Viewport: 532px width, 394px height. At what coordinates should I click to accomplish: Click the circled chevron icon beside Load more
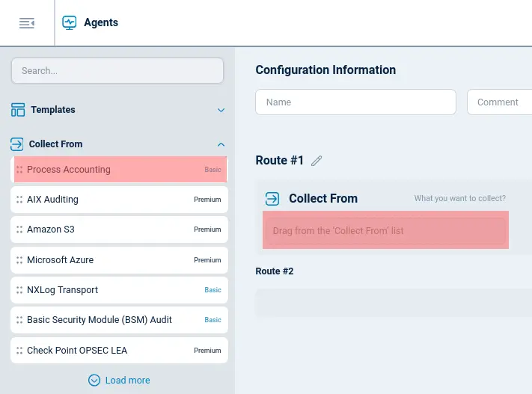point(94,381)
